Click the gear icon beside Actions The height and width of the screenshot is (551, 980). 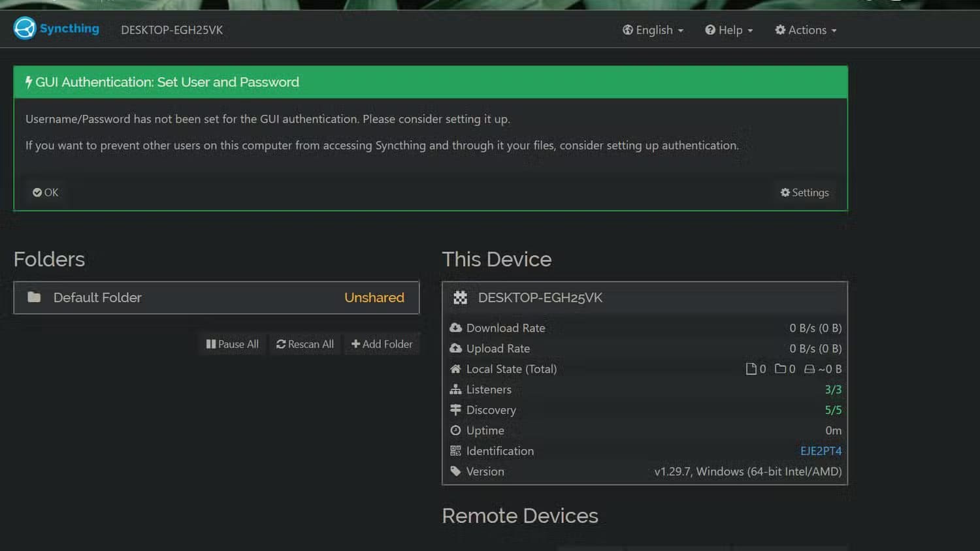[780, 30]
